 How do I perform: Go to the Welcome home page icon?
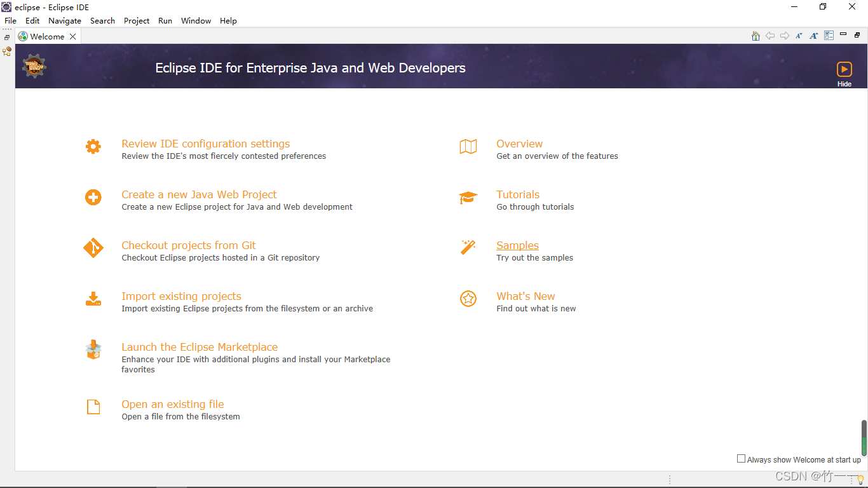tap(756, 36)
